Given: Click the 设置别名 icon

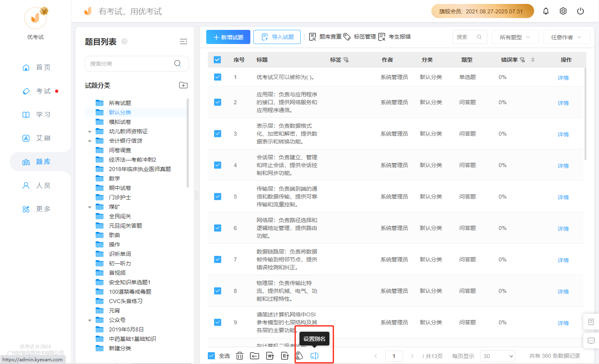Looking at the screenshot, I should coord(314,356).
